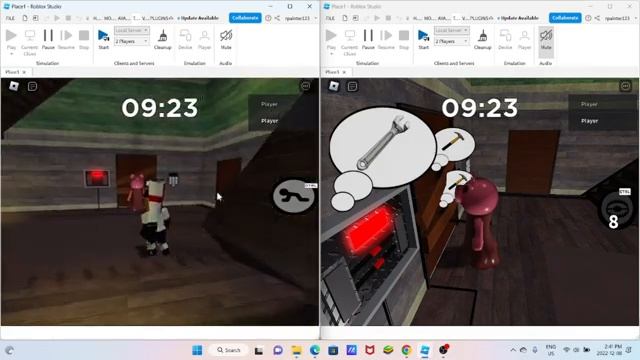This screenshot has width=640, height=360.
Task: Open PLUGINS tab in right window
Action: pyautogui.click(x=480, y=18)
